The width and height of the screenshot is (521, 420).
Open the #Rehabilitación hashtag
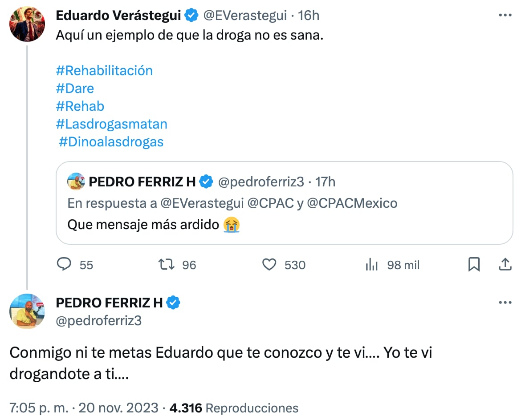pos(104,71)
